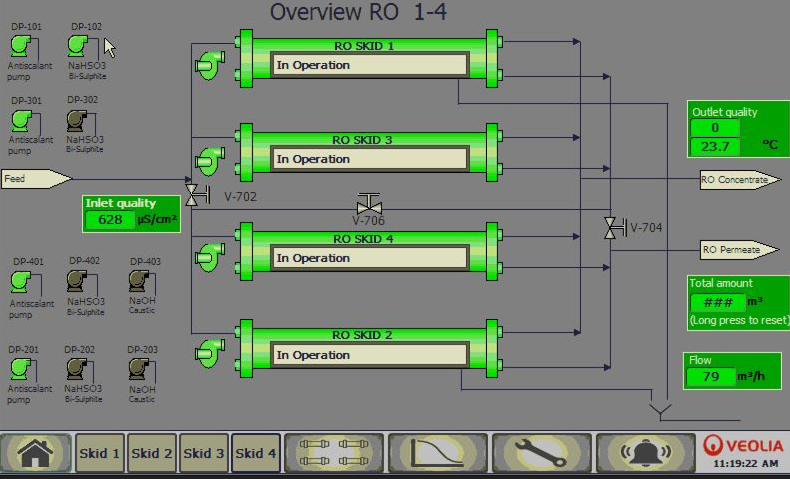Click the 11:19:22 AM clock
The height and width of the screenshot is (479, 790).
[745, 463]
